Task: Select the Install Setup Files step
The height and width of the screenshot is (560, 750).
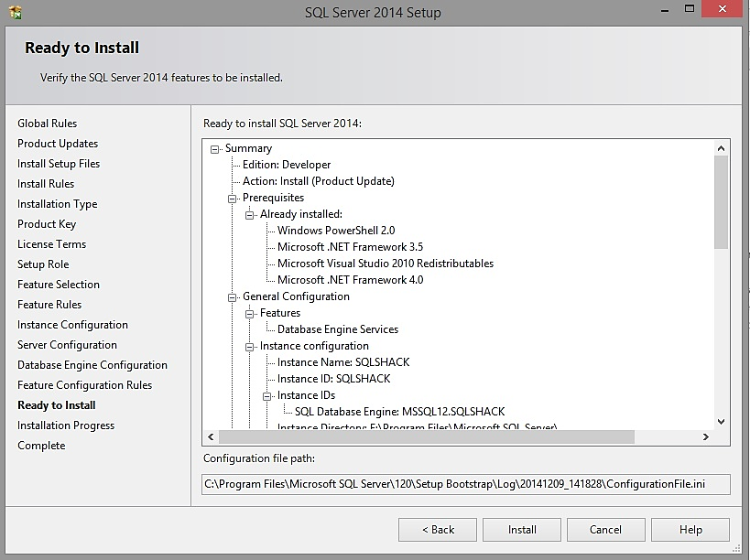Action: (59, 164)
